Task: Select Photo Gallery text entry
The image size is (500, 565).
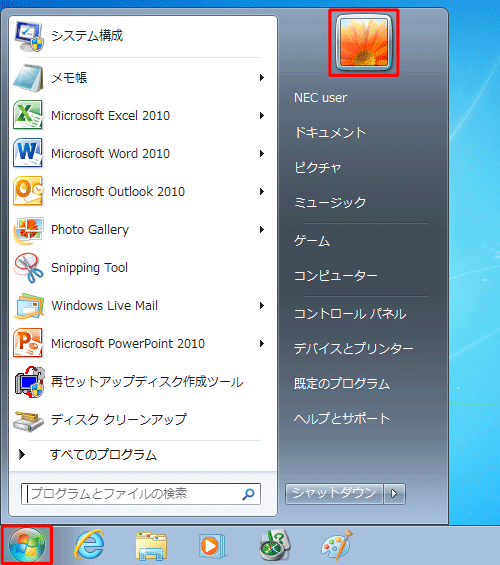Action: [x=90, y=230]
